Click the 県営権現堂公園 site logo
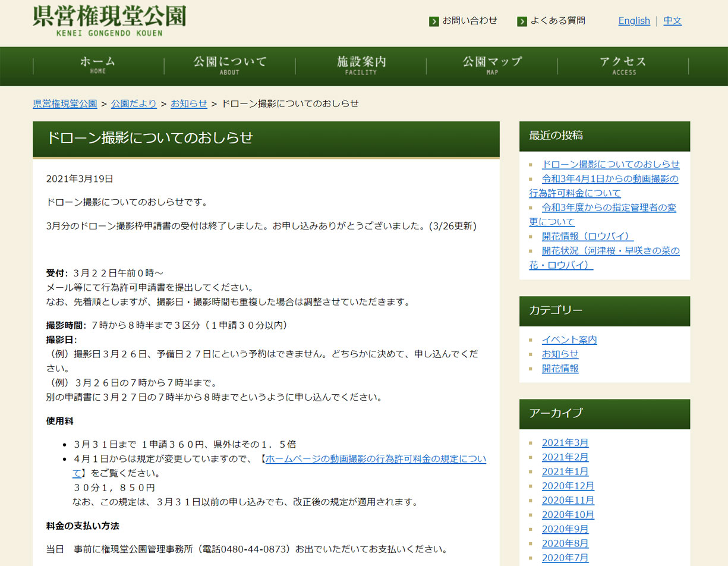 click(x=109, y=20)
